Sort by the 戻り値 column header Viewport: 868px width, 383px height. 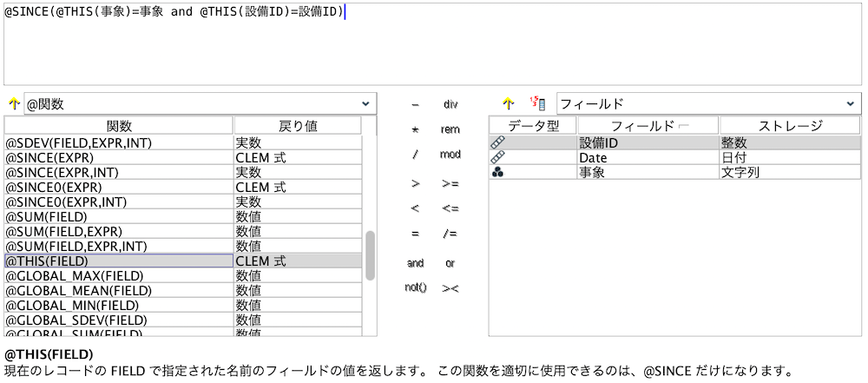point(298,126)
